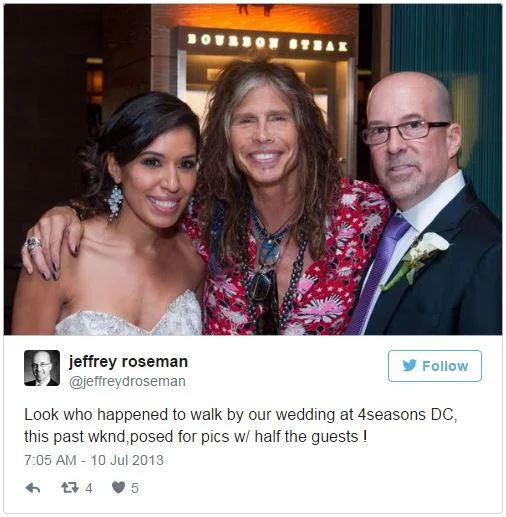Open the jeffrey roseman display name
This screenshot has width=506, height=517.
128,362
